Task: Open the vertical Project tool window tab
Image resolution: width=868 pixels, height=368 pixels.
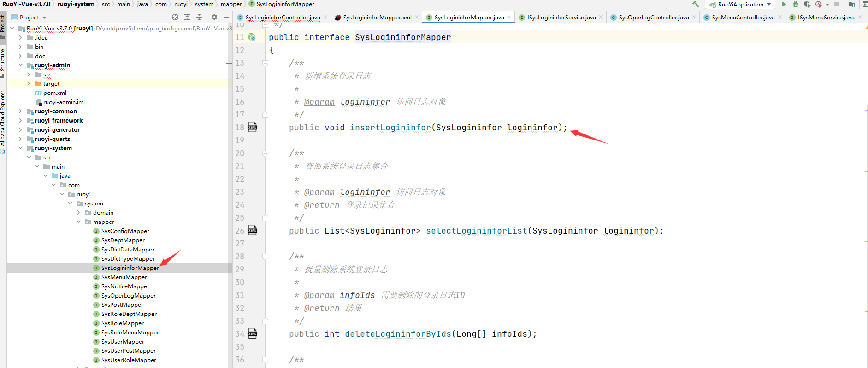Action: (3, 27)
